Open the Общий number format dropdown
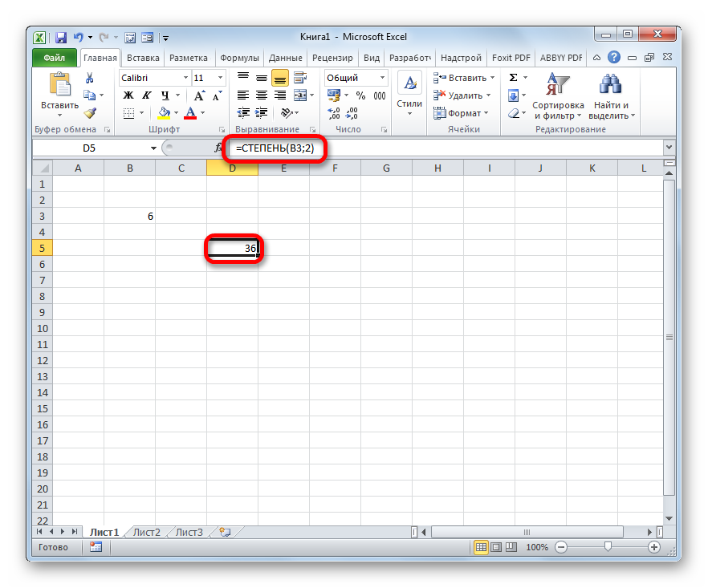The width and height of the screenshot is (708, 588). (381, 78)
